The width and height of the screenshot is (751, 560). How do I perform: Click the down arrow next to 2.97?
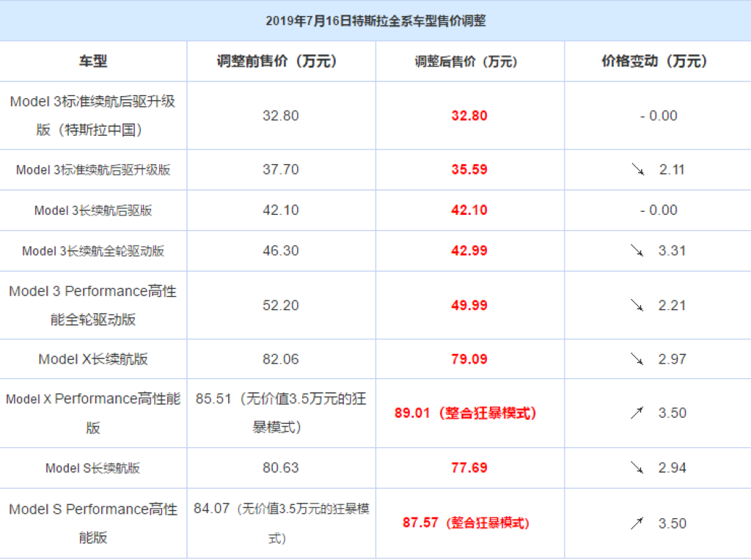[x=637, y=358]
